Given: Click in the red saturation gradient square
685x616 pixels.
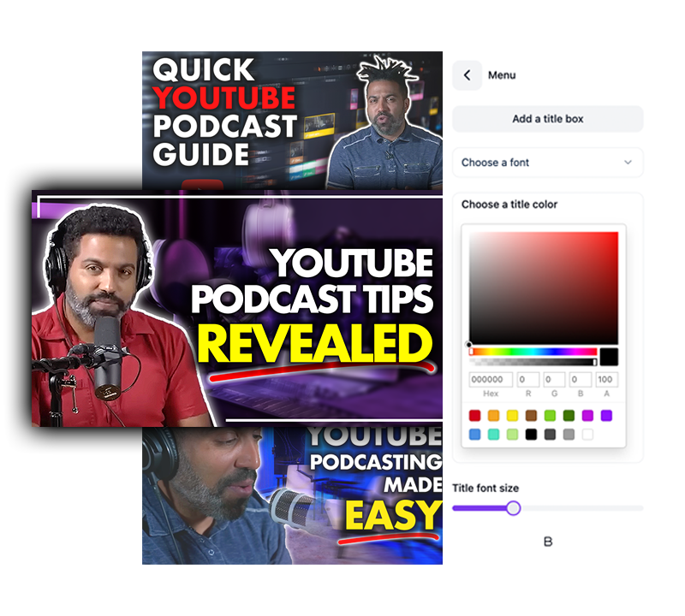Looking at the screenshot, I should [544, 288].
